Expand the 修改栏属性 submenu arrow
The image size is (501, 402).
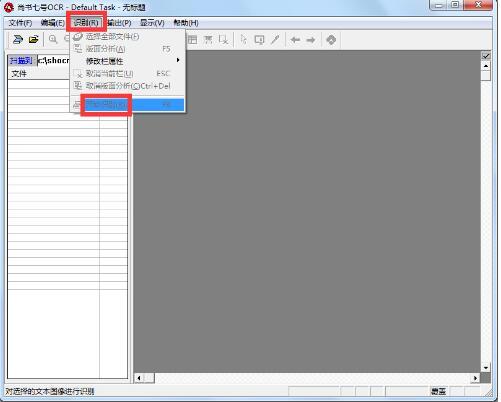178,60
